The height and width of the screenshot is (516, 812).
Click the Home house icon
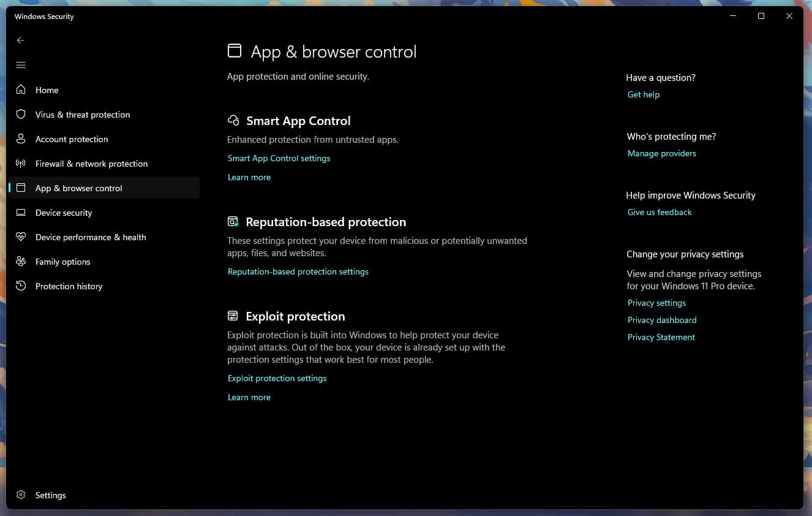click(21, 89)
